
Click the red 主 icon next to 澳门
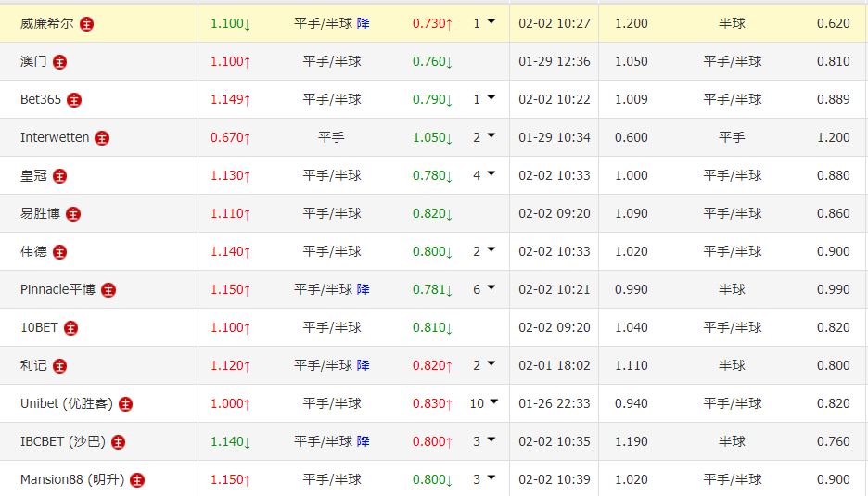coord(59,62)
